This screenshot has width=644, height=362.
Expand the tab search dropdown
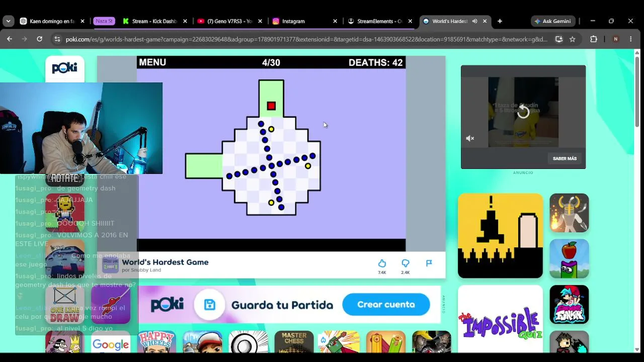(8, 21)
